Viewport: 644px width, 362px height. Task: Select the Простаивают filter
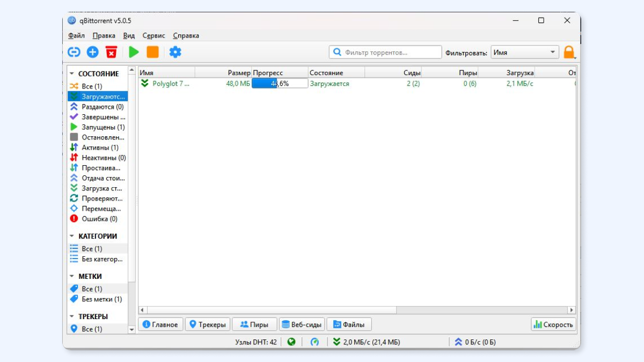pos(98,168)
